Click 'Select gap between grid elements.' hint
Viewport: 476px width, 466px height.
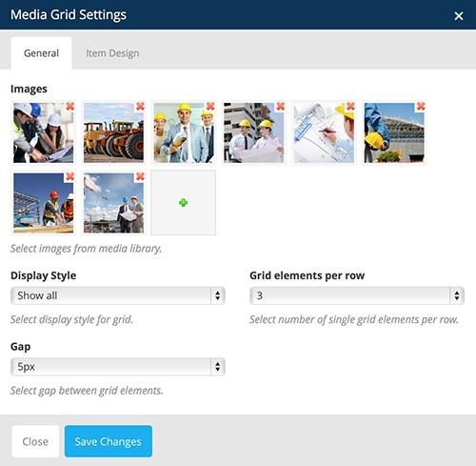pyautogui.click(x=87, y=391)
